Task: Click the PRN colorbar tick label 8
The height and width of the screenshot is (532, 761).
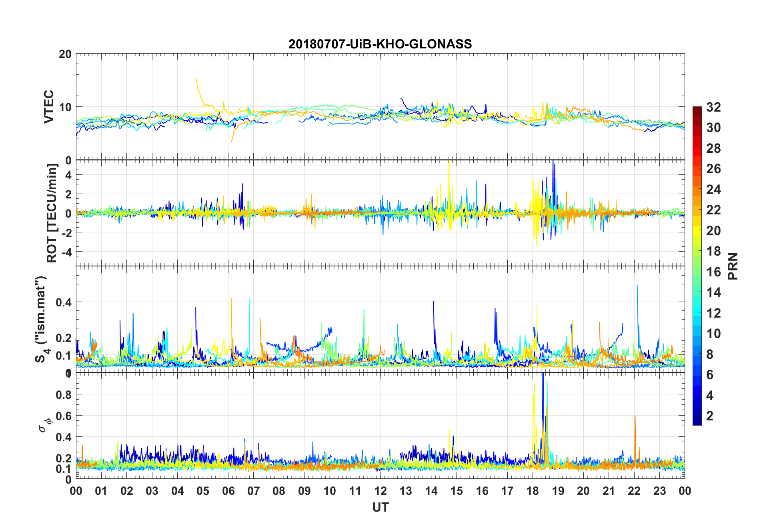Action: click(x=710, y=354)
